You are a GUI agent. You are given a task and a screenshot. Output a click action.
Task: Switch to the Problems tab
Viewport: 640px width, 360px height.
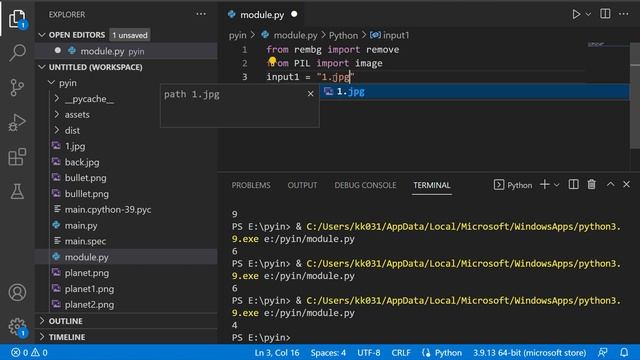[251, 185]
